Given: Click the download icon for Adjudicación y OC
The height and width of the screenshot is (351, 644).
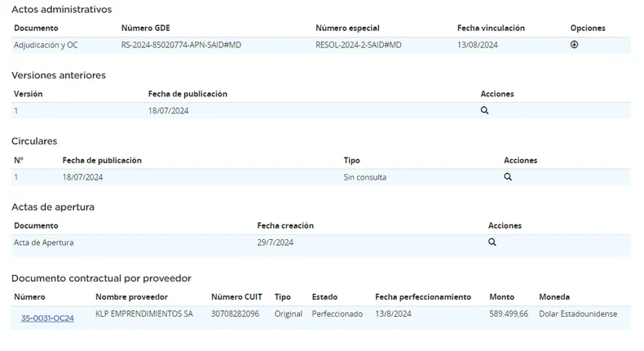Looking at the screenshot, I should (574, 45).
